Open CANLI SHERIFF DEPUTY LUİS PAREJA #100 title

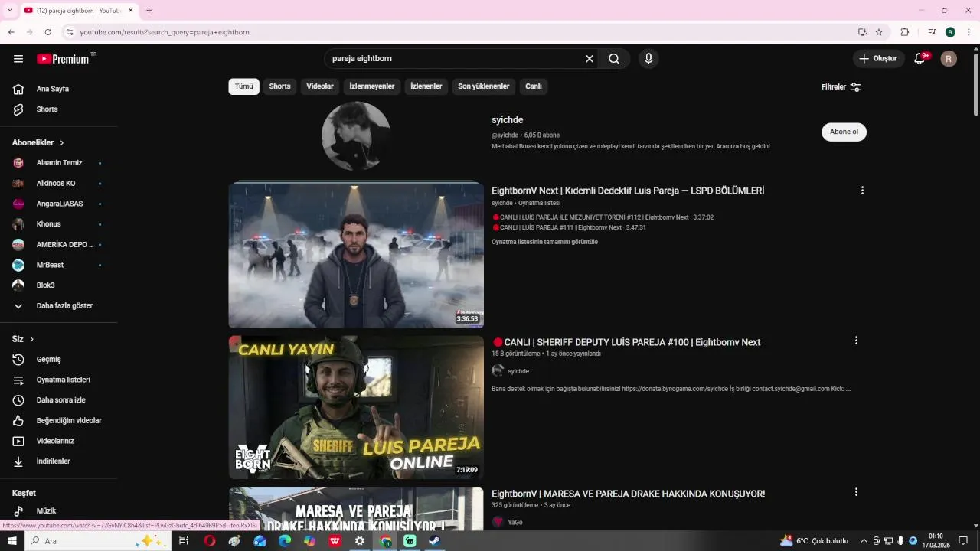(x=626, y=342)
